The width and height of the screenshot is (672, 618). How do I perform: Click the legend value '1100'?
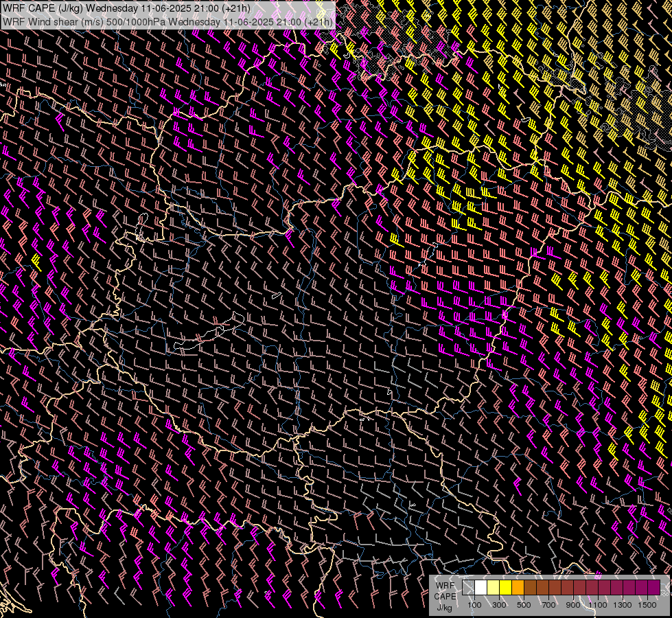click(597, 605)
